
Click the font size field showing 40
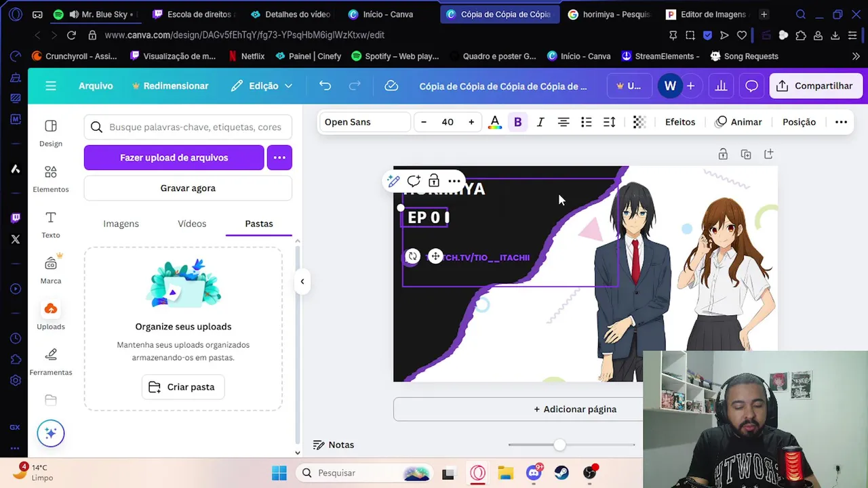point(448,122)
